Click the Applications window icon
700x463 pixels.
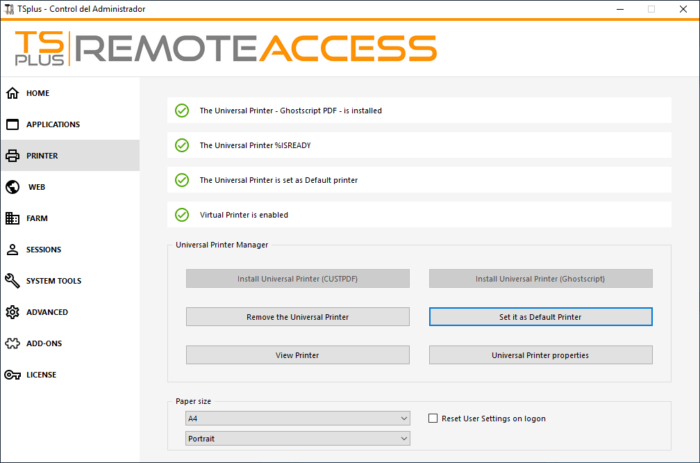[12, 125]
